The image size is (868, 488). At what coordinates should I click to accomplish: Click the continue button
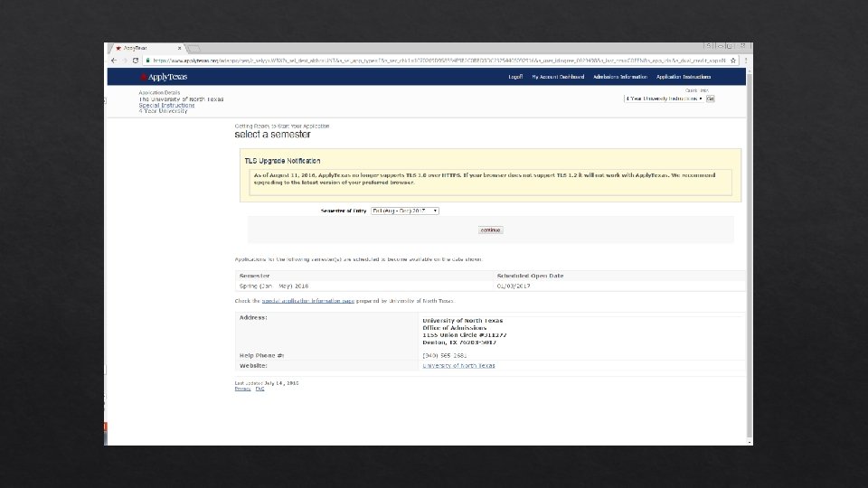(x=490, y=230)
